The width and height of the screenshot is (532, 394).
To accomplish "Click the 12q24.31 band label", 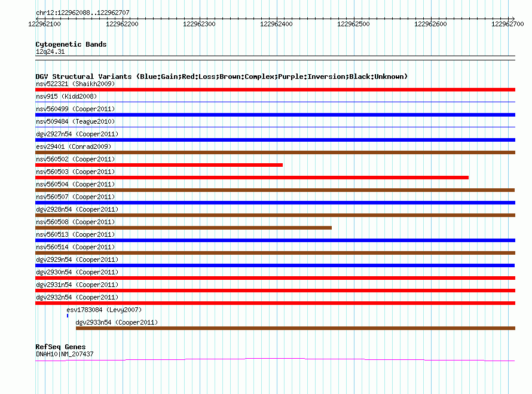I will [50, 51].
